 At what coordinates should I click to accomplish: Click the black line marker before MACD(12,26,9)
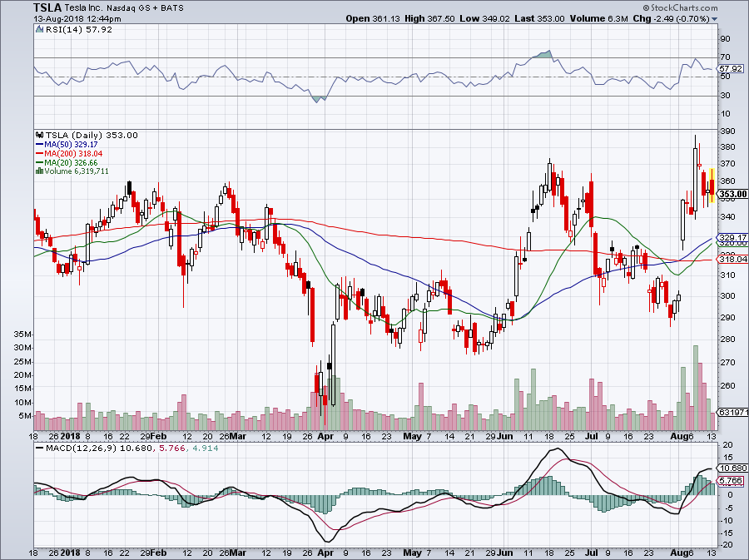(40, 448)
